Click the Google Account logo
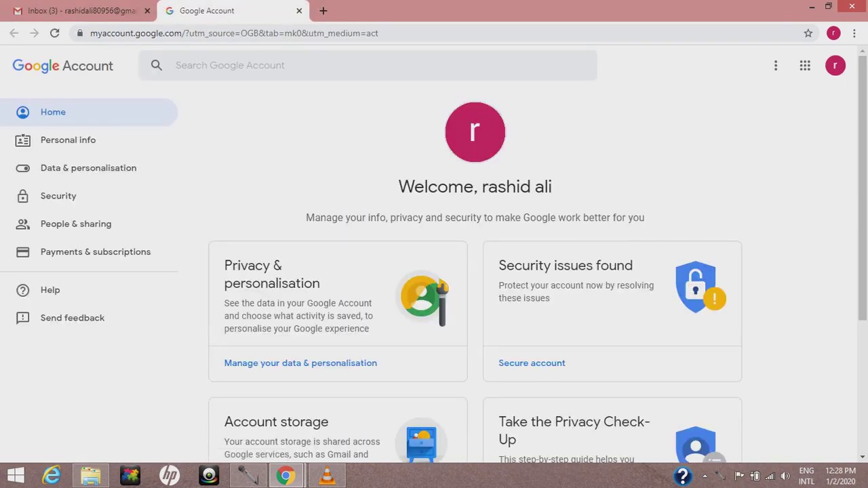The width and height of the screenshot is (868, 488). coord(62,66)
